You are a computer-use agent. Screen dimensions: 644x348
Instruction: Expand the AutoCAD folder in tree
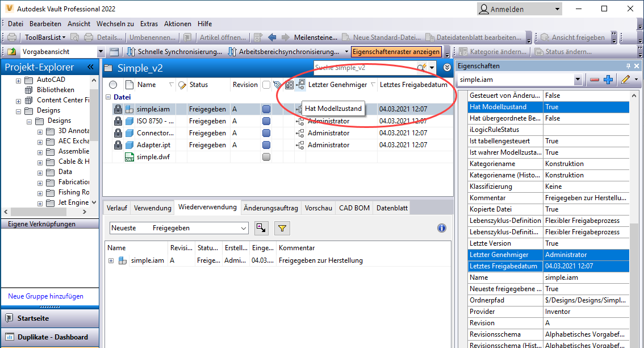(x=18, y=81)
